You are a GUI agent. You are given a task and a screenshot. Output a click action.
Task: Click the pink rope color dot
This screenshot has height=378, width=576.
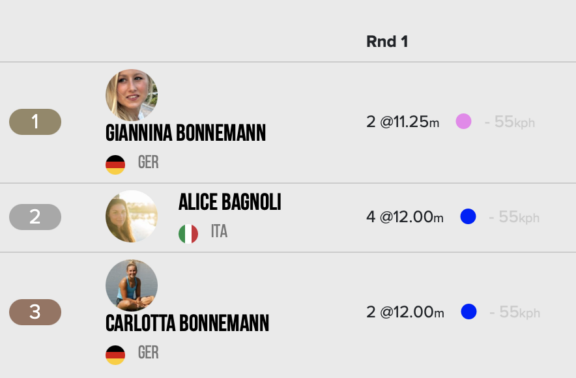[x=464, y=121]
